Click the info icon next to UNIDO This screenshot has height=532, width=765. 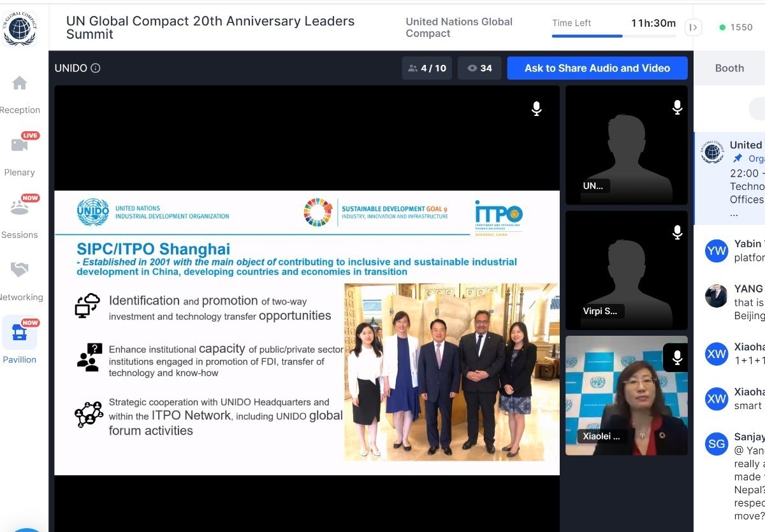(96, 68)
